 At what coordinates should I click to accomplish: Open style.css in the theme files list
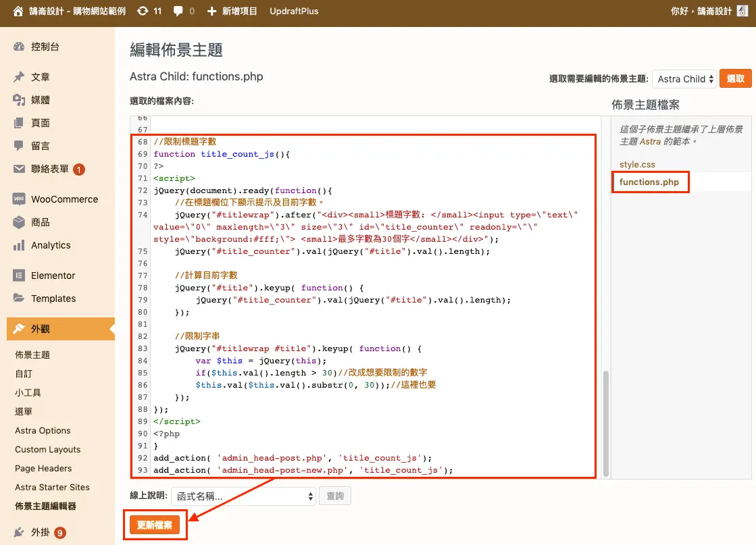pos(637,164)
